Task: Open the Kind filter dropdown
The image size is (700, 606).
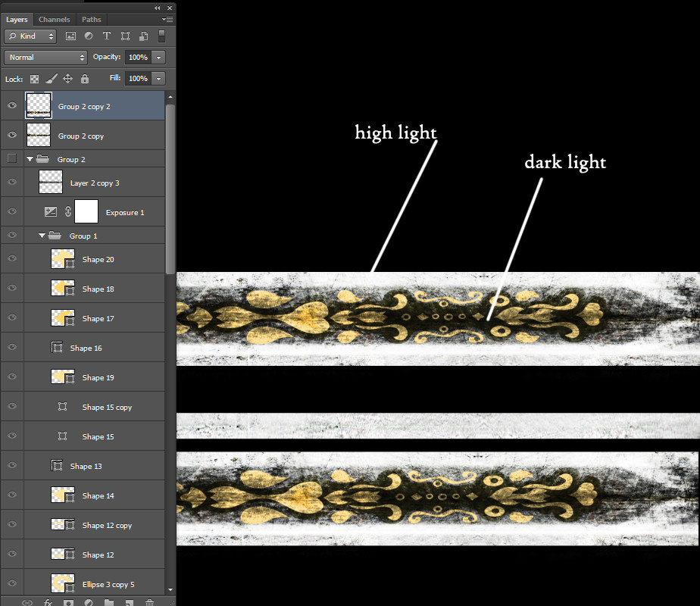Action: click(30, 36)
